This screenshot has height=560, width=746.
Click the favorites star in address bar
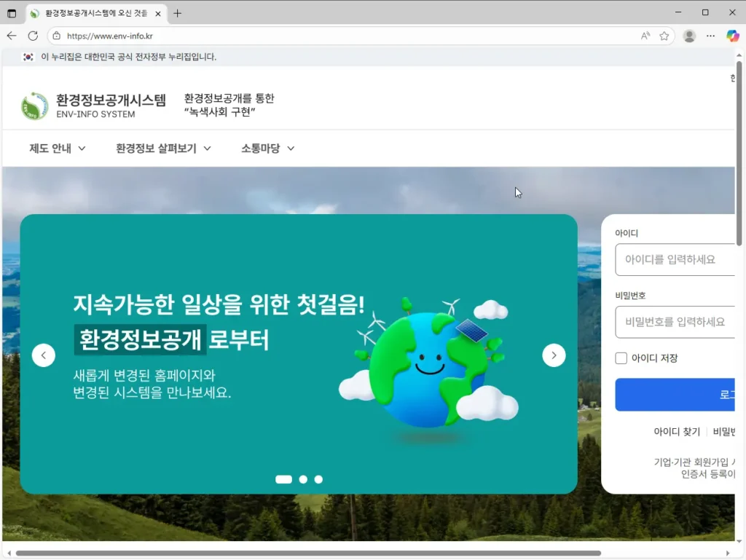664,35
